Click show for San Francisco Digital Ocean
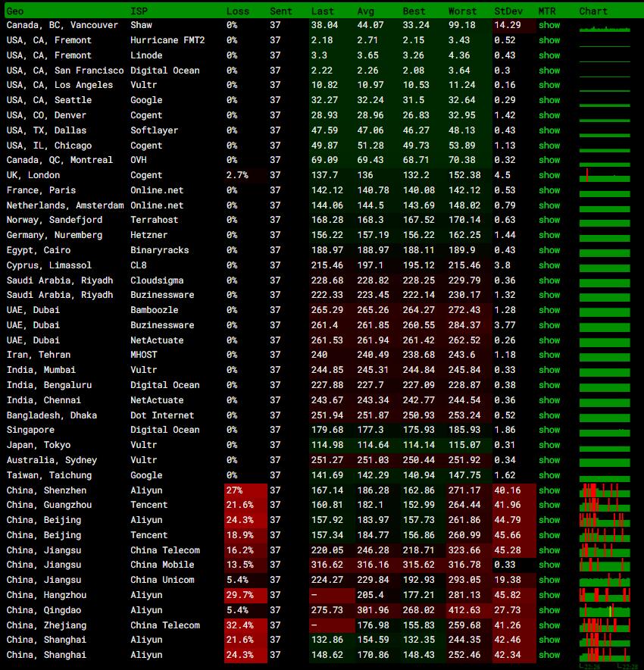The height and width of the screenshot is (670, 644). [x=549, y=70]
